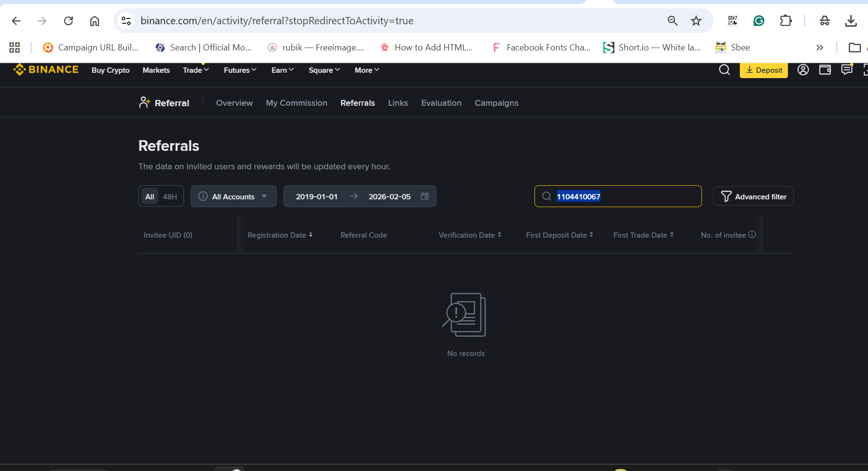Select the All time filter
Image resolution: width=868 pixels, height=471 pixels.
coord(150,196)
